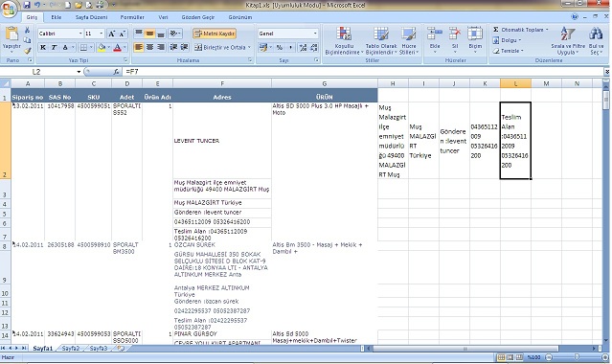Decrease decimal places in Sayı group
This screenshot has width=612, height=364.
click(314, 48)
